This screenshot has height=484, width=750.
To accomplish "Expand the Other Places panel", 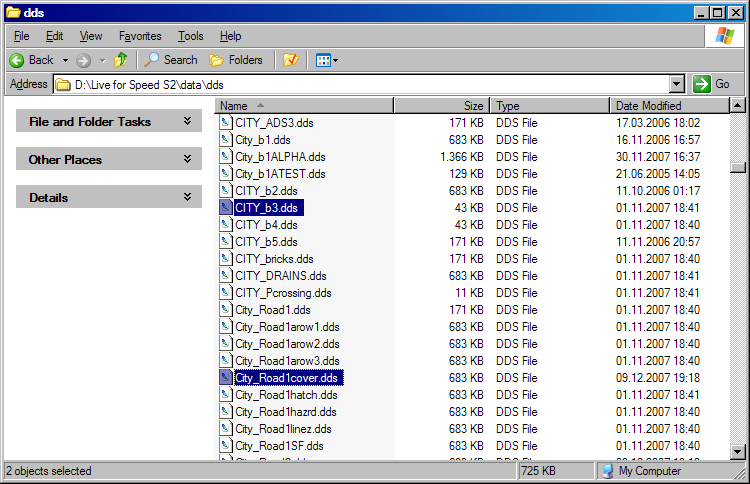I will 188,159.
